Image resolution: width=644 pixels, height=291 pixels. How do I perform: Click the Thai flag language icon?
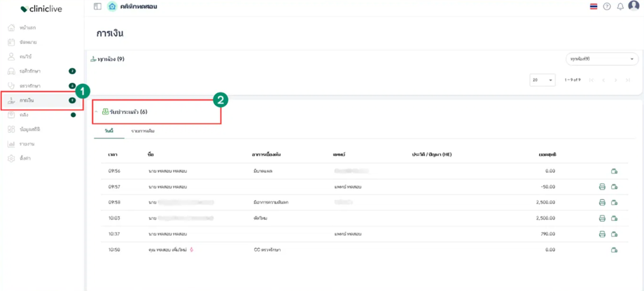tap(594, 6)
